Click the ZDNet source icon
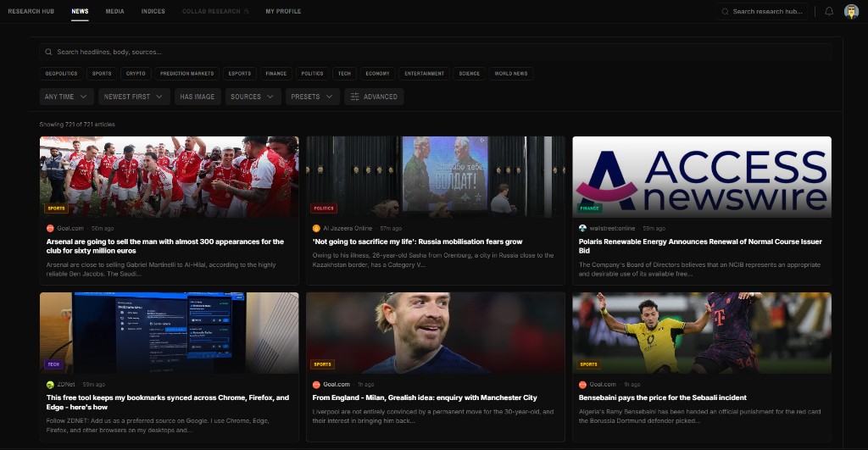This screenshot has height=450, width=868. [50, 384]
